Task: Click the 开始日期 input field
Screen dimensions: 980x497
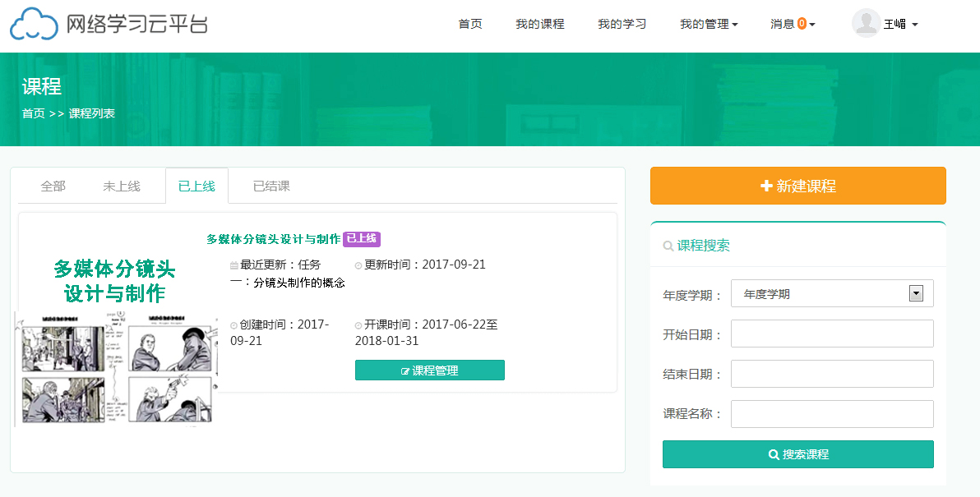Action: pos(832,333)
